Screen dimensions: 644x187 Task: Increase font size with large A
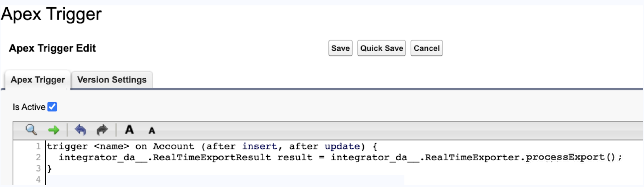[x=129, y=130]
